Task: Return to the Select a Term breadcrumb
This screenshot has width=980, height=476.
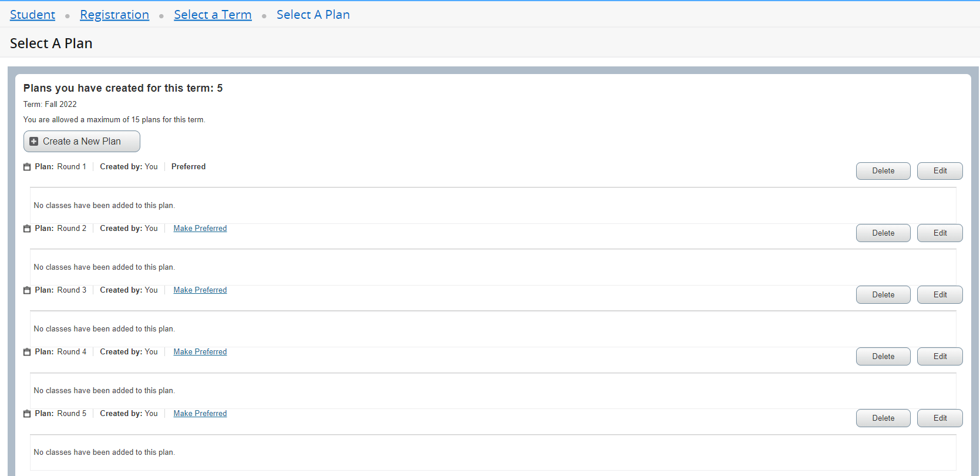Action: [x=213, y=15]
